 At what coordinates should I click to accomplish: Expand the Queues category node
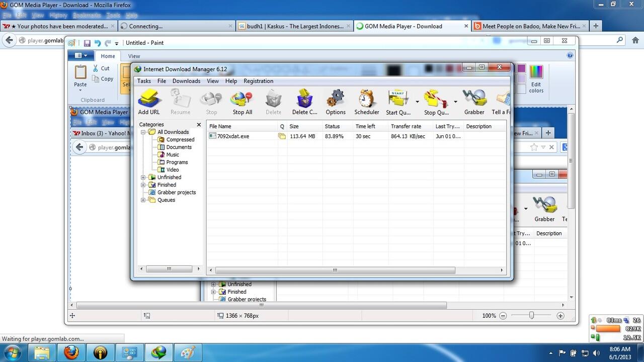tap(143, 200)
